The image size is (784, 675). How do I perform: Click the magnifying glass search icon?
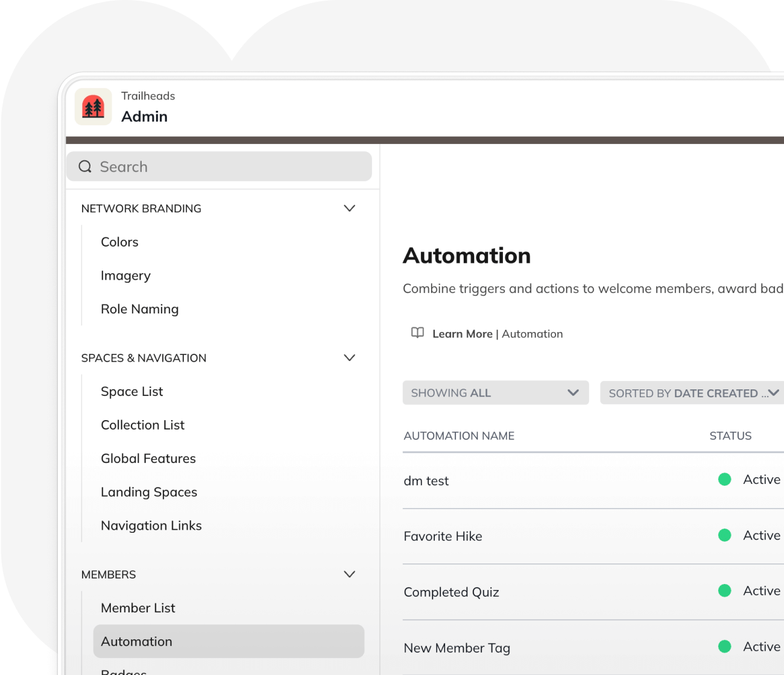(84, 166)
